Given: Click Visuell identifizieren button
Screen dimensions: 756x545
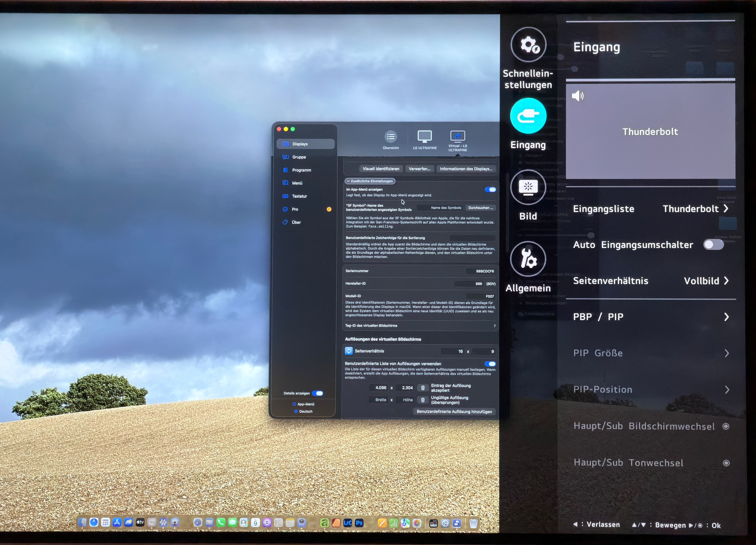Looking at the screenshot, I should point(381,169).
